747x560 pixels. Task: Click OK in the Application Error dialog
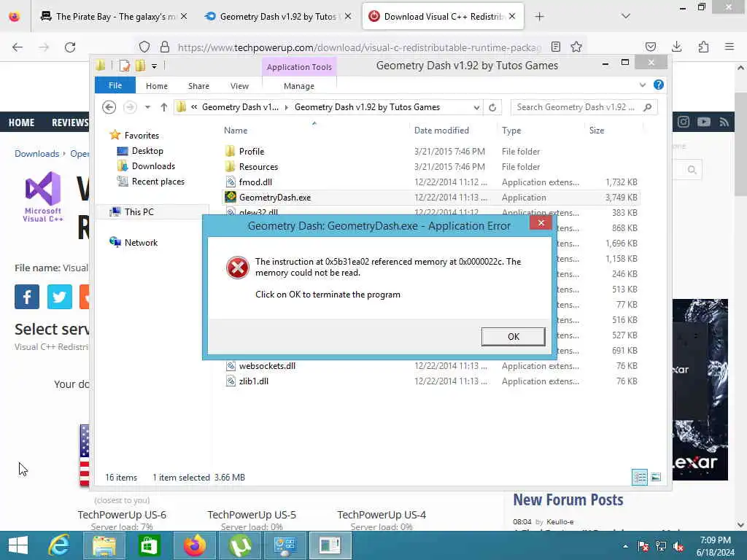point(513,337)
